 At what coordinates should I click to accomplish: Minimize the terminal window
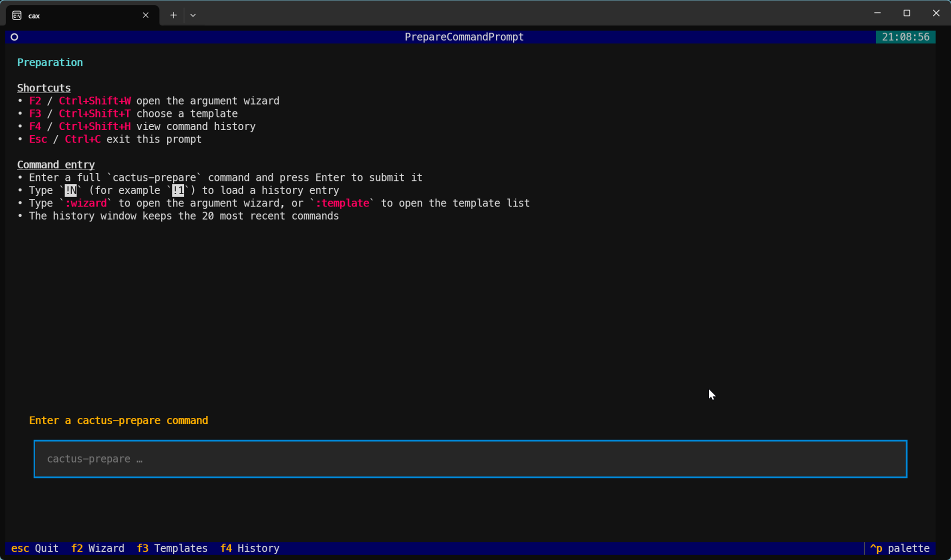[877, 13]
